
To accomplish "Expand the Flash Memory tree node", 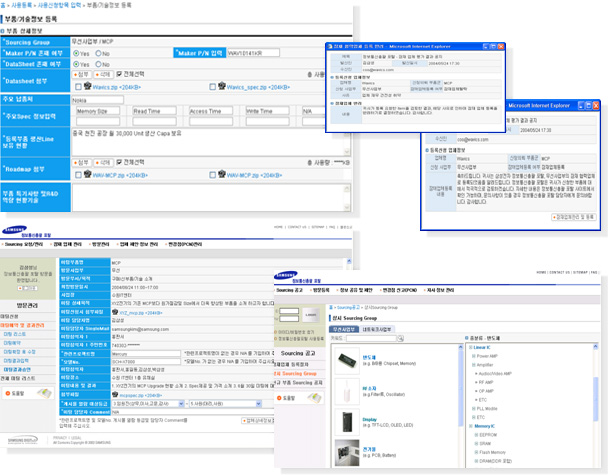I will (x=476, y=453).
